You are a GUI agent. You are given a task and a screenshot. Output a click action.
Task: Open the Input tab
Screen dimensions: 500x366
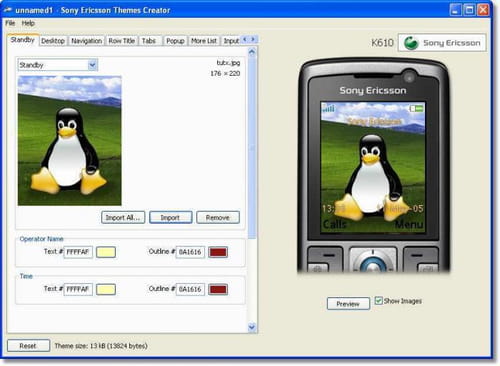[x=231, y=41]
